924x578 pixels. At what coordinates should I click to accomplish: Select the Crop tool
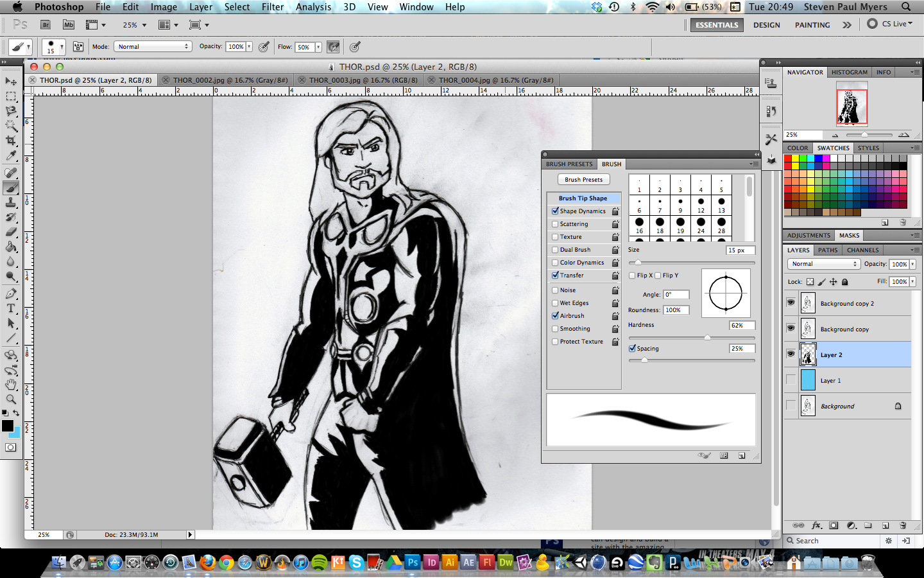[x=11, y=141]
